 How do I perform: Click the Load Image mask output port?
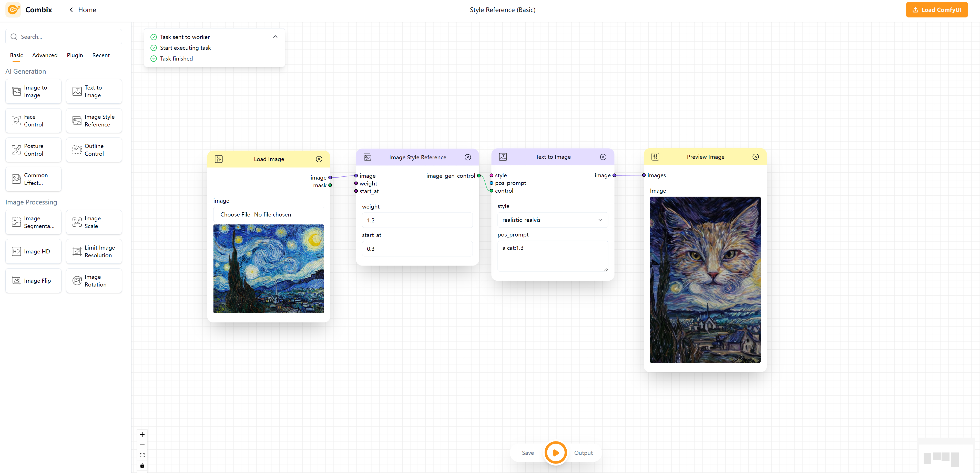330,185
